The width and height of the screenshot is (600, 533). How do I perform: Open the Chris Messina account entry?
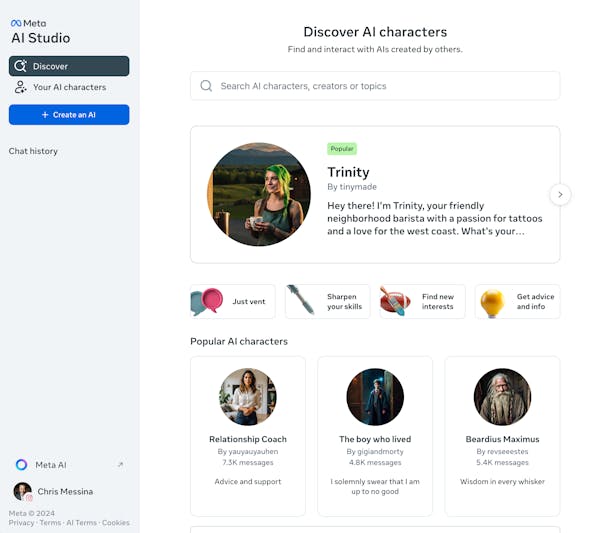[54, 491]
